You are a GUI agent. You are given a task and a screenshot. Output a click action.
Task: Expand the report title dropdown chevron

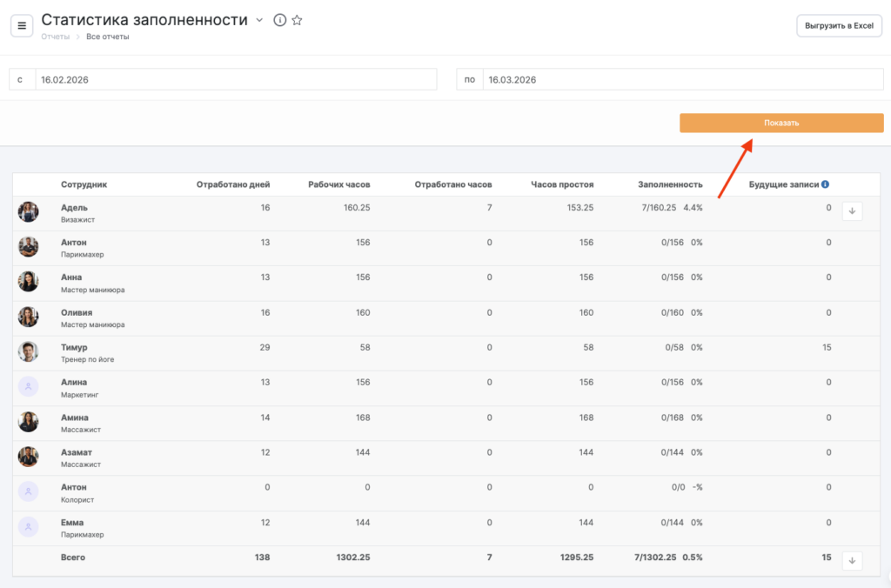(259, 20)
